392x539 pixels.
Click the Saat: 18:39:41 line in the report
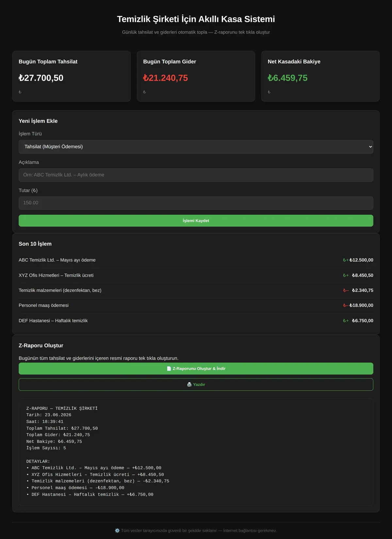coord(45,422)
